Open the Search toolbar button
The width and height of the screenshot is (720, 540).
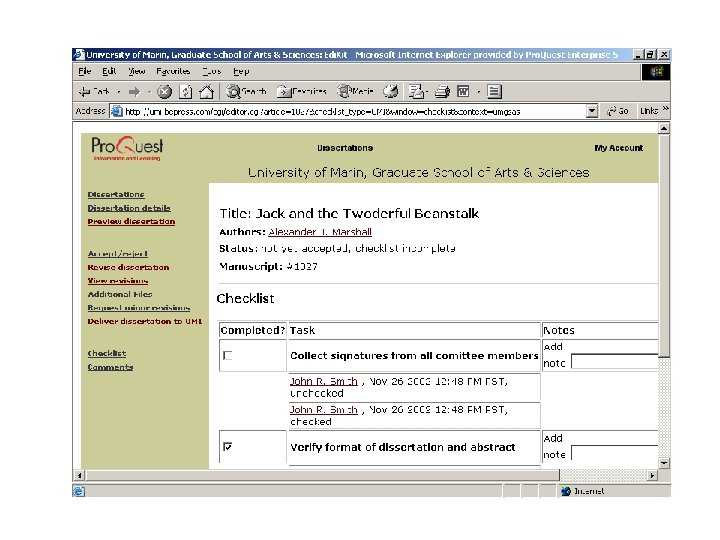tap(246, 92)
